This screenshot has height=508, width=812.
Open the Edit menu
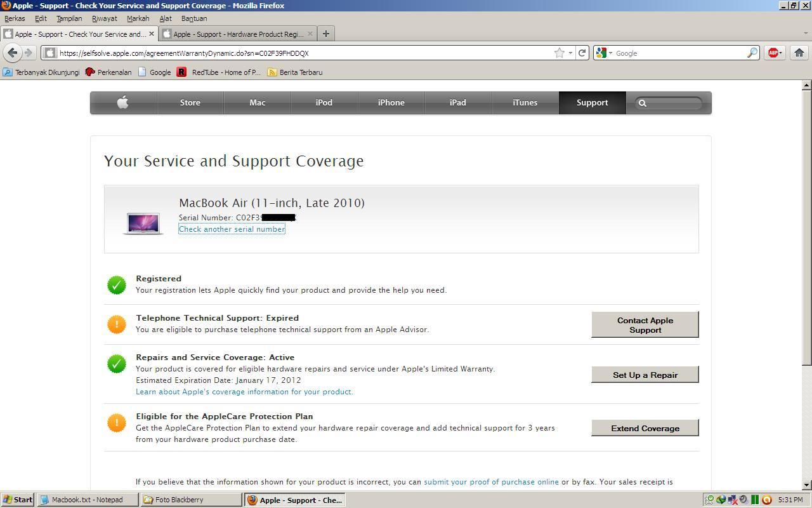coord(41,18)
